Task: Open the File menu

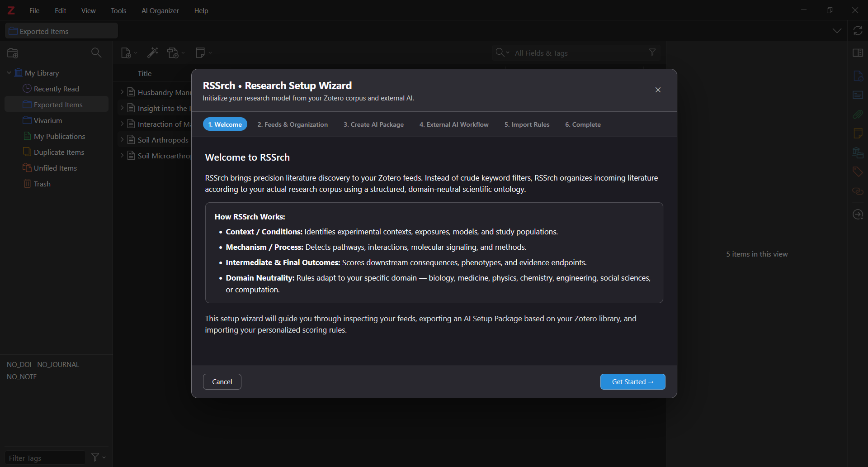Action: (x=34, y=10)
